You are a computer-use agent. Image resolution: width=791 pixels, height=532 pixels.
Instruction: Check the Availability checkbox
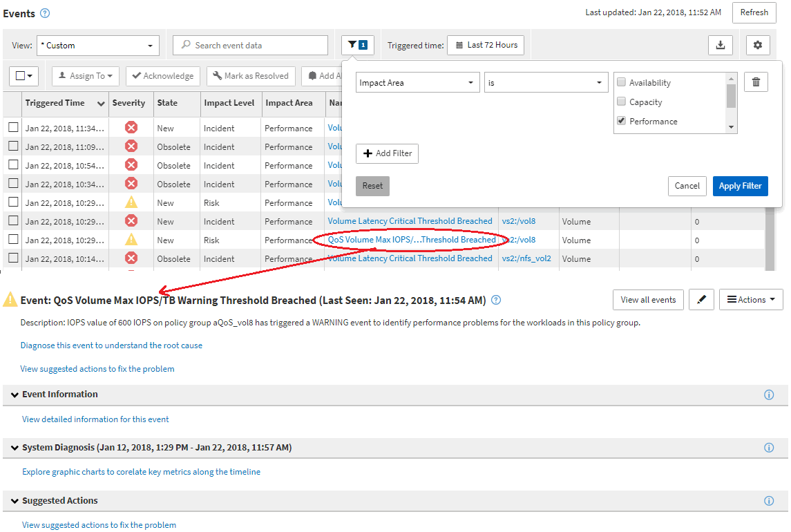[621, 82]
